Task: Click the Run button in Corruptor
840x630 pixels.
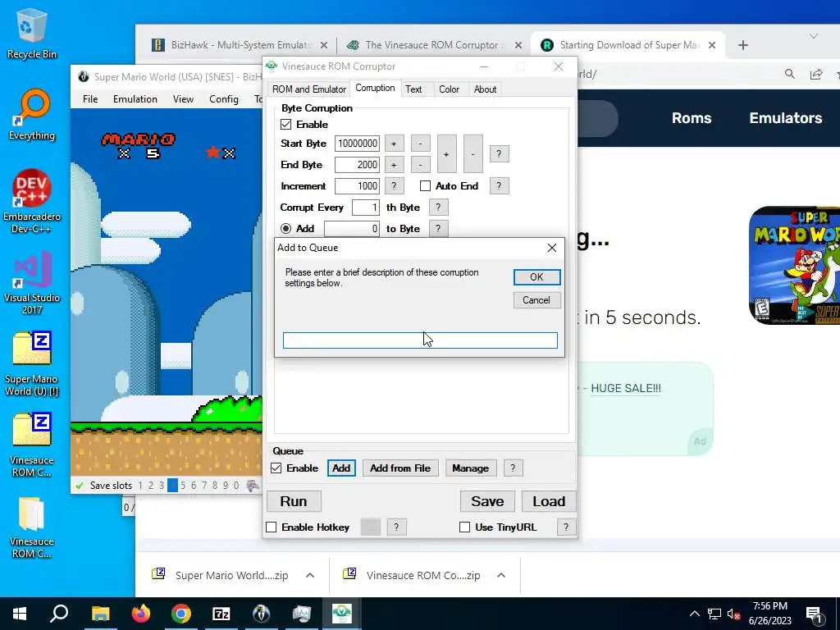Action: (x=294, y=501)
